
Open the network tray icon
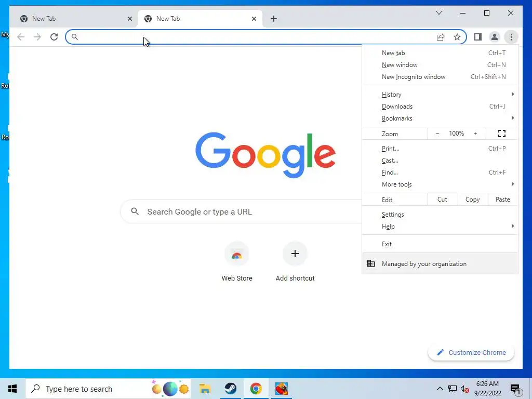[453, 389]
